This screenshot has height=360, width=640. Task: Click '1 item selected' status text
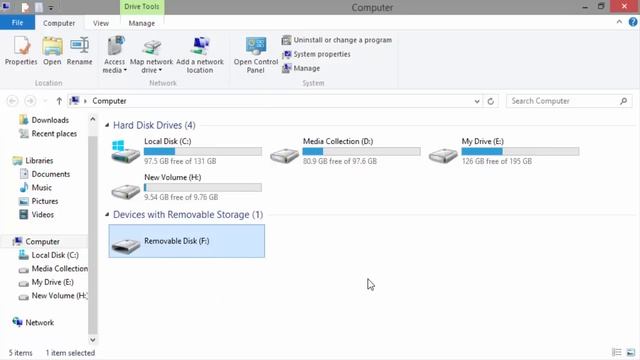coord(70,353)
